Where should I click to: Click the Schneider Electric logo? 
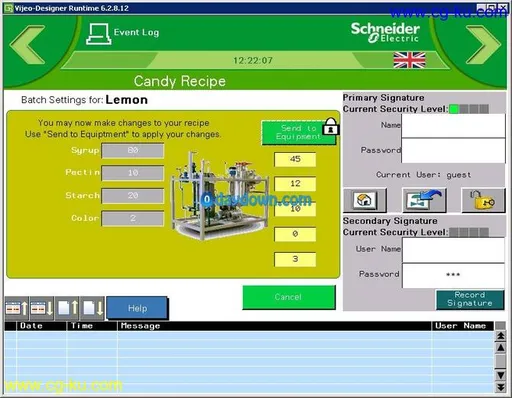(x=385, y=33)
